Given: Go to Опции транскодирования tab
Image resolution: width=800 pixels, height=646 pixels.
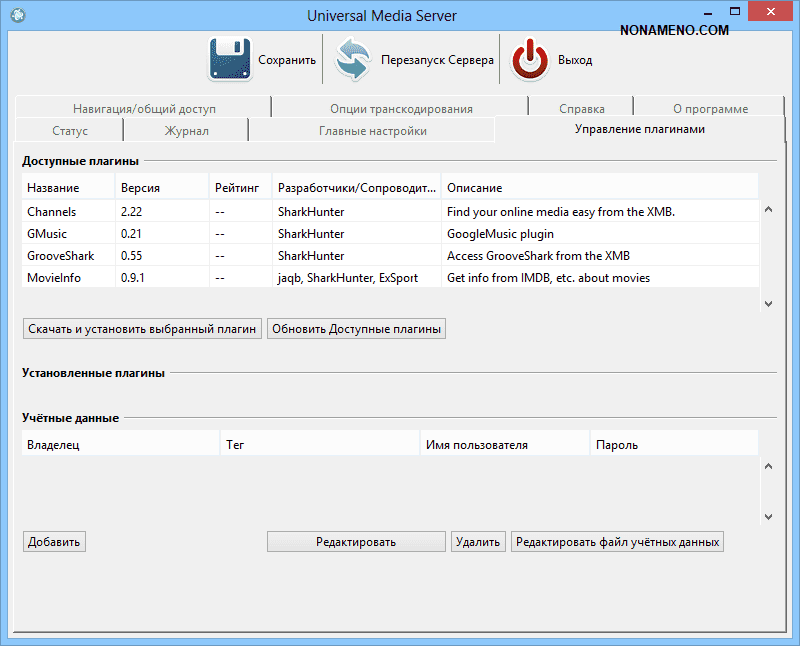Looking at the screenshot, I should [400, 108].
